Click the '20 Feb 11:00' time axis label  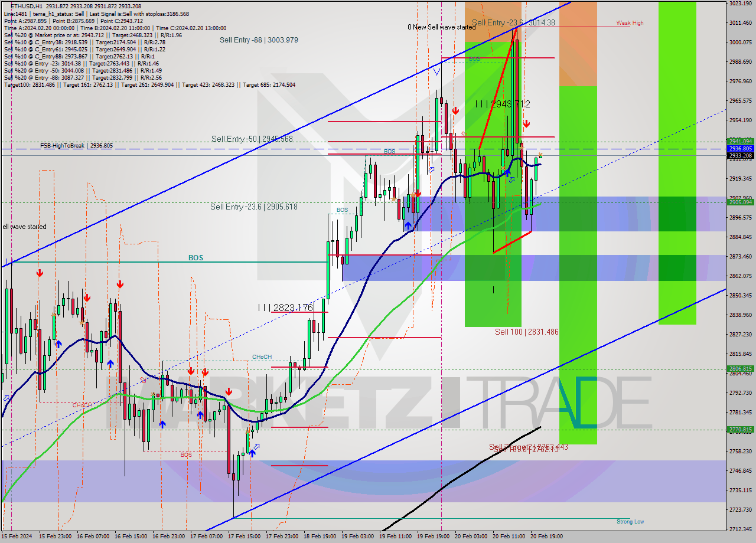508,537
